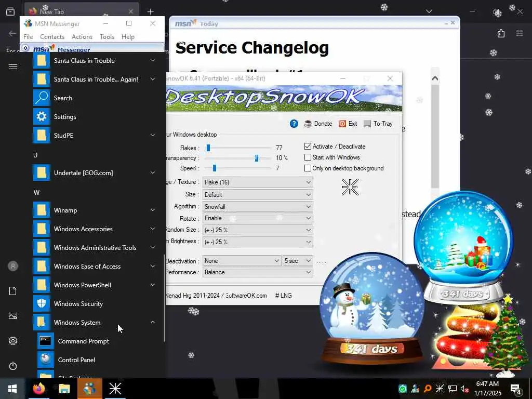
Task: Open the Firefox list all tabs chevron
Action: tap(429, 11)
